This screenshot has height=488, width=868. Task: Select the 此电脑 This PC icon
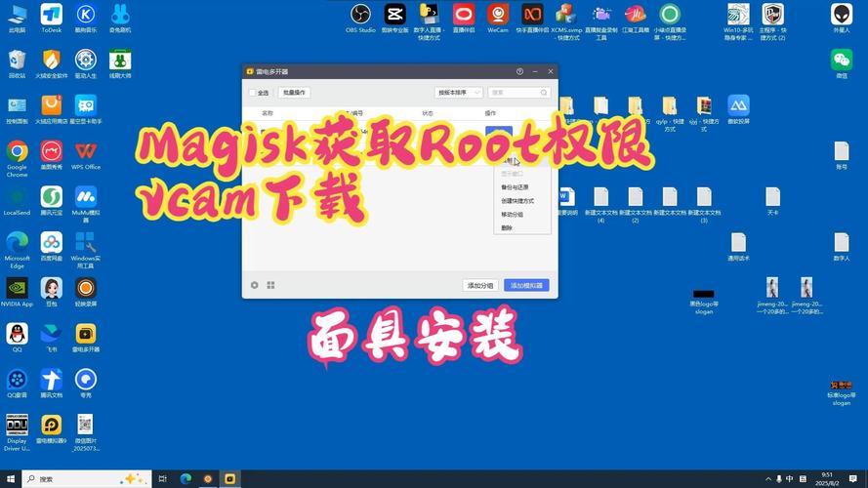point(18,19)
